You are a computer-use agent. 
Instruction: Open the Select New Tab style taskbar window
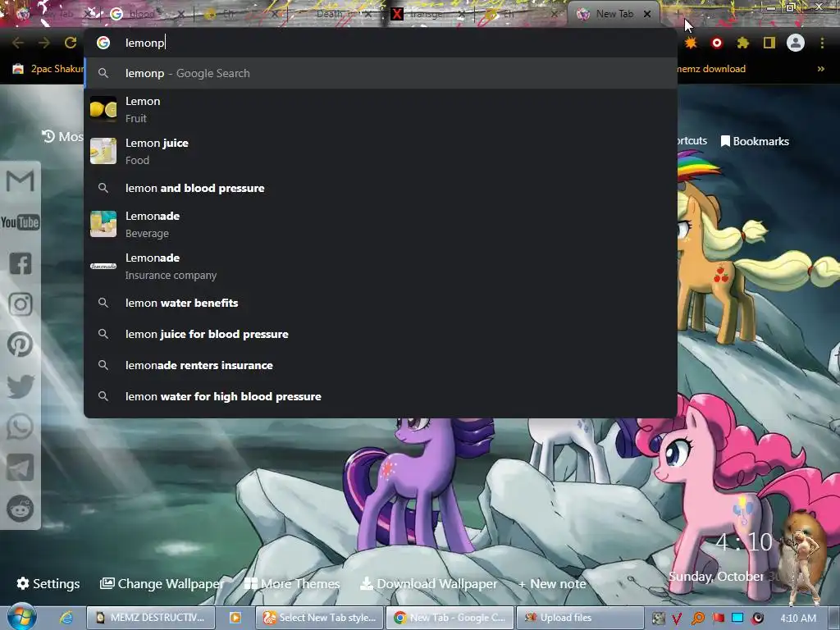pos(320,618)
